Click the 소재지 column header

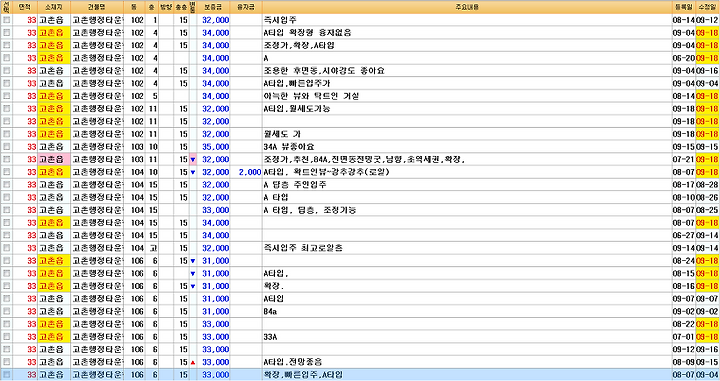coord(54,7)
